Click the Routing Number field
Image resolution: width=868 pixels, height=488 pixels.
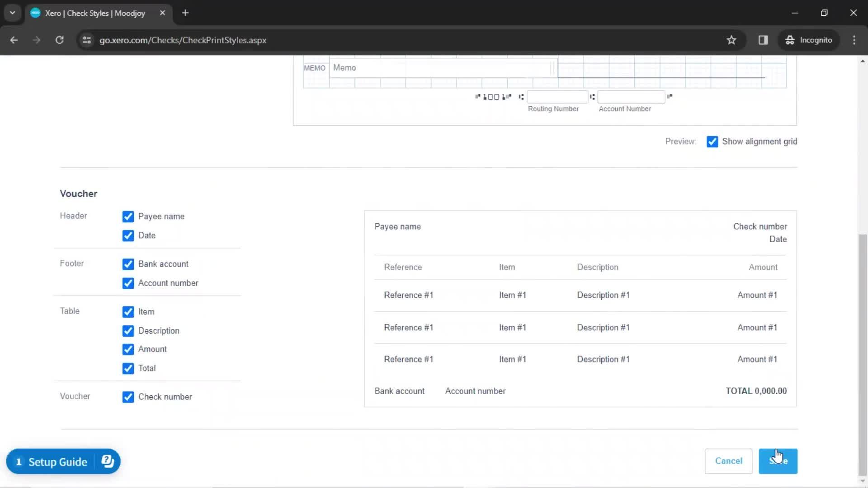pyautogui.click(x=557, y=97)
